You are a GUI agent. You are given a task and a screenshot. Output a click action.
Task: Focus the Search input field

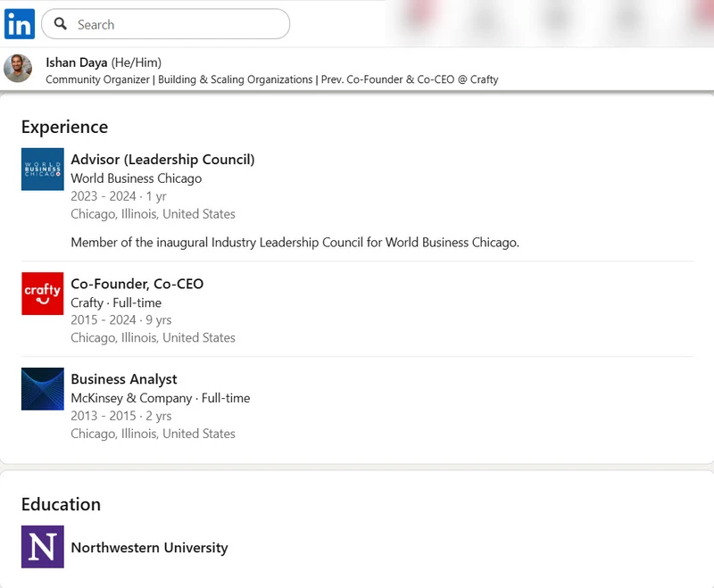pyautogui.click(x=178, y=24)
